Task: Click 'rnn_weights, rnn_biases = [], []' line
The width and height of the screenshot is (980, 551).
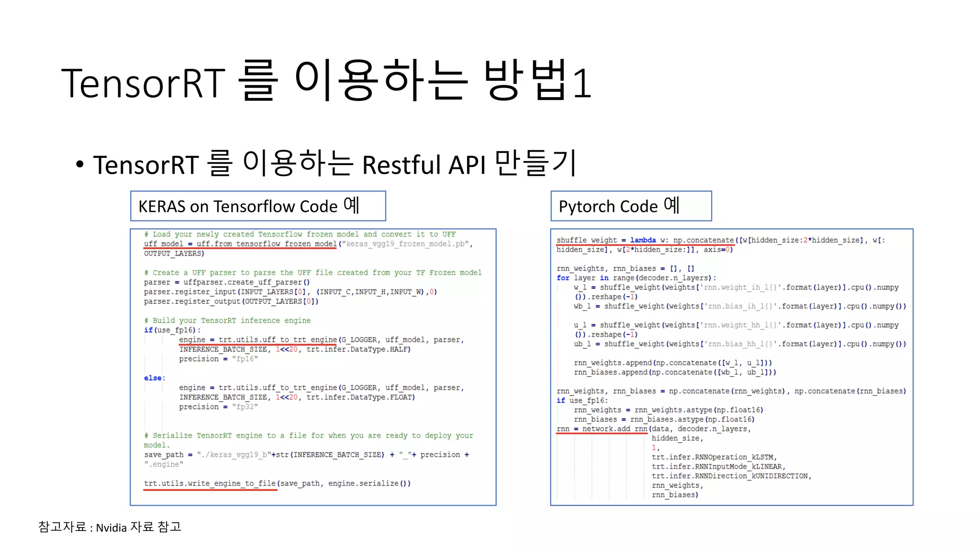Action: pos(625,268)
